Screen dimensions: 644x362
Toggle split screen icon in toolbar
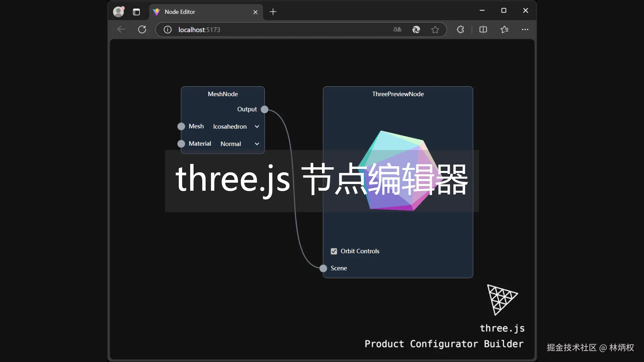[483, 29]
